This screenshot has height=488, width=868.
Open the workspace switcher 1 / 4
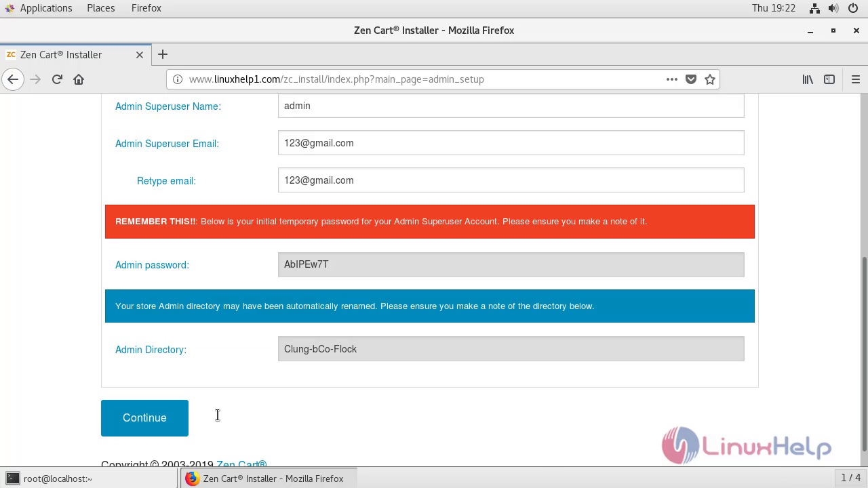tap(850, 478)
